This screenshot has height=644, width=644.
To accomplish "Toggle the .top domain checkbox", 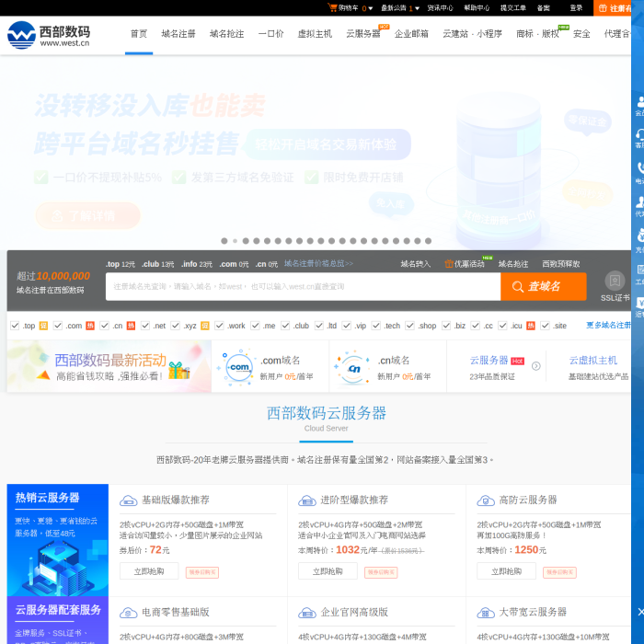I will coord(15,326).
